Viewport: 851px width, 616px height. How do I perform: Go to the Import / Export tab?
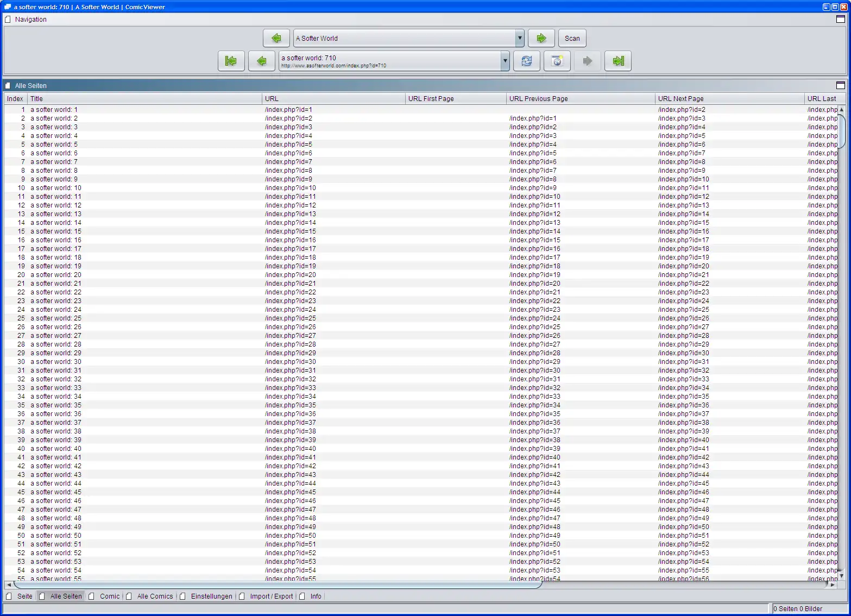pyautogui.click(x=266, y=596)
